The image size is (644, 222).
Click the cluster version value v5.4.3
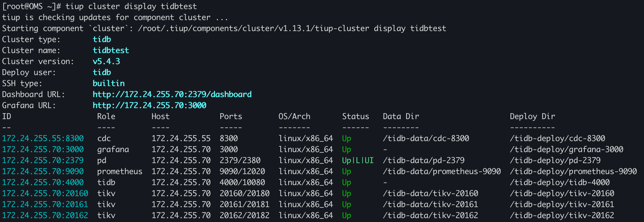106,61
